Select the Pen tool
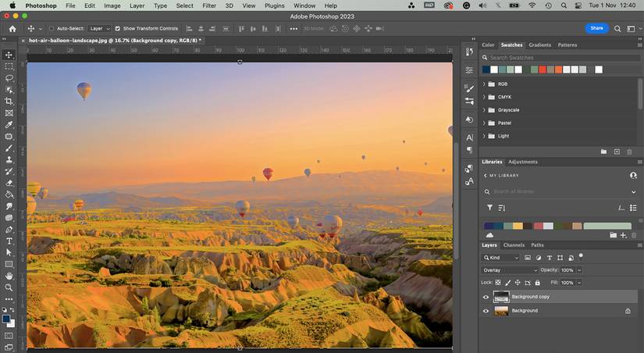Screen dimensions: 644x353 pyautogui.click(x=9, y=230)
